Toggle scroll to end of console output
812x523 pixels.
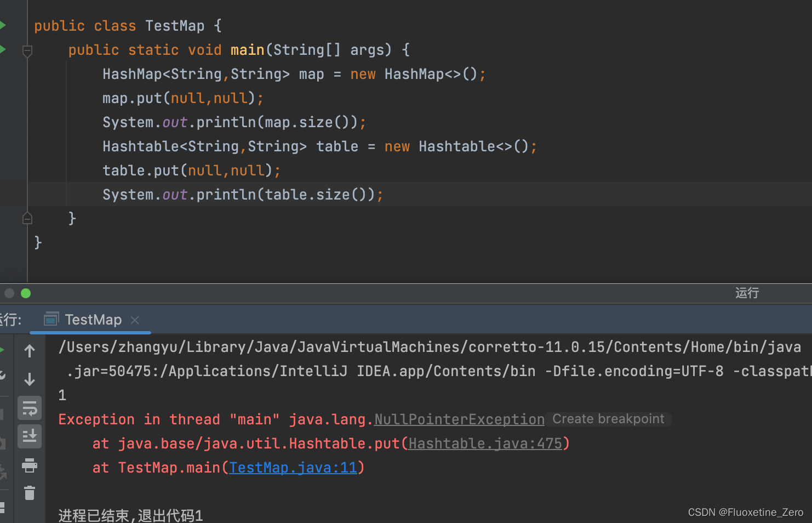click(x=30, y=436)
